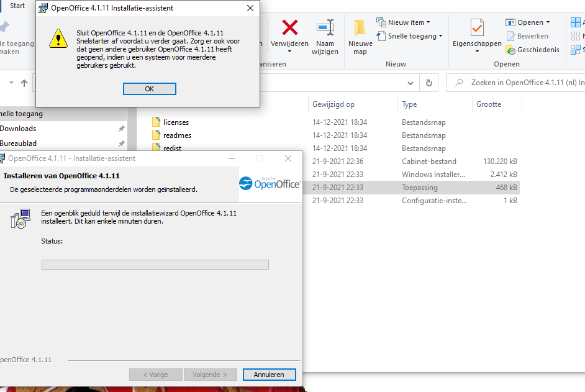This screenshot has width=585, height=392.
Task: Click Annuleren to cancel installation
Action: point(270,375)
